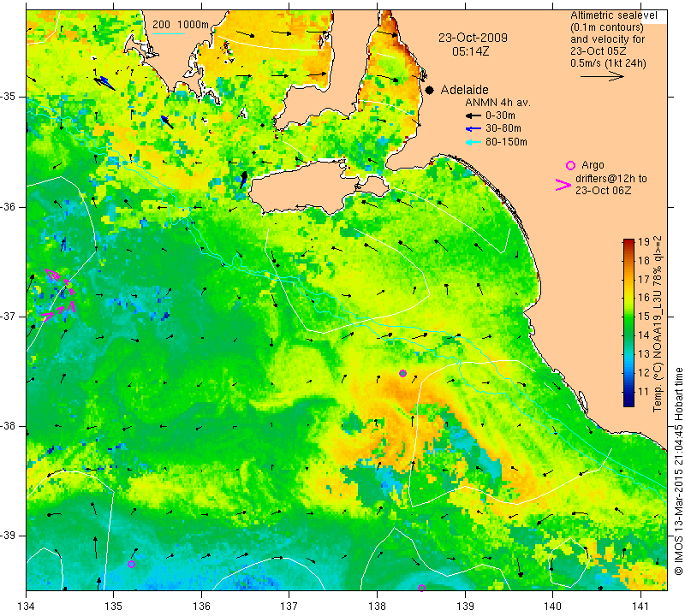Viewport: 685px width, 616px height.
Task: Click the Argo float marker at bottom near 138.5E
Action: (x=421, y=588)
